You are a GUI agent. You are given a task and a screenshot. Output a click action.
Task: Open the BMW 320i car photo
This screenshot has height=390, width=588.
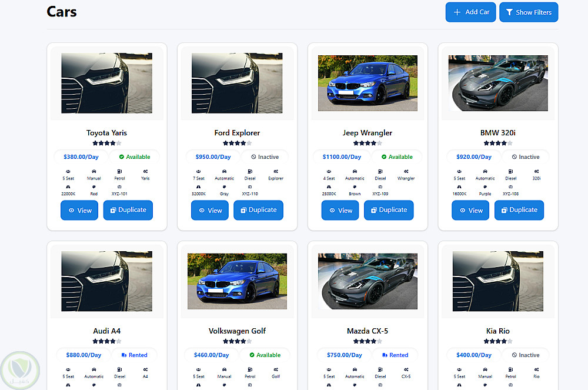coord(498,83)
